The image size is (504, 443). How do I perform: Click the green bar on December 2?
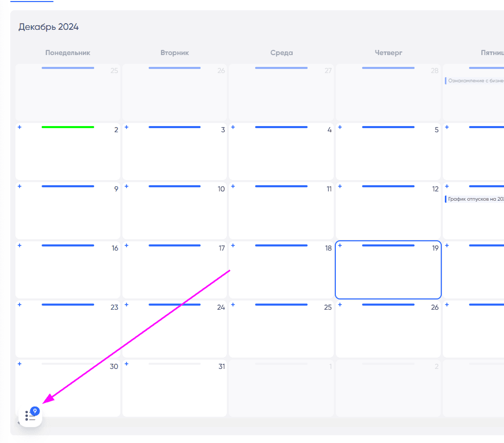(x=68, y=127)
